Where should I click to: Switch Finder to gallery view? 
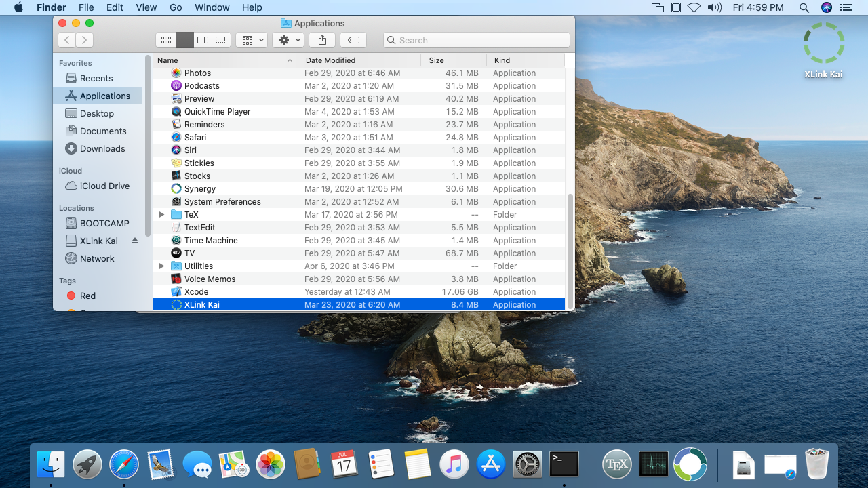(220, 40)
